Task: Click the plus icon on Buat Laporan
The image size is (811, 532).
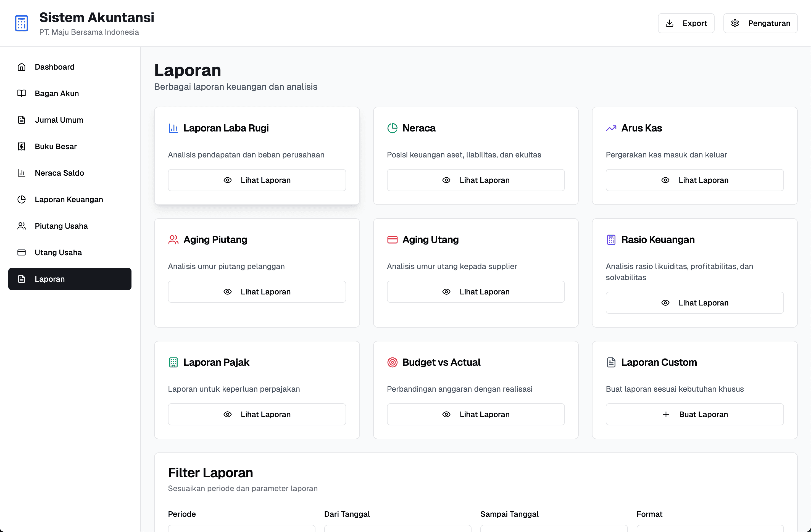Action: coord(665,414)
